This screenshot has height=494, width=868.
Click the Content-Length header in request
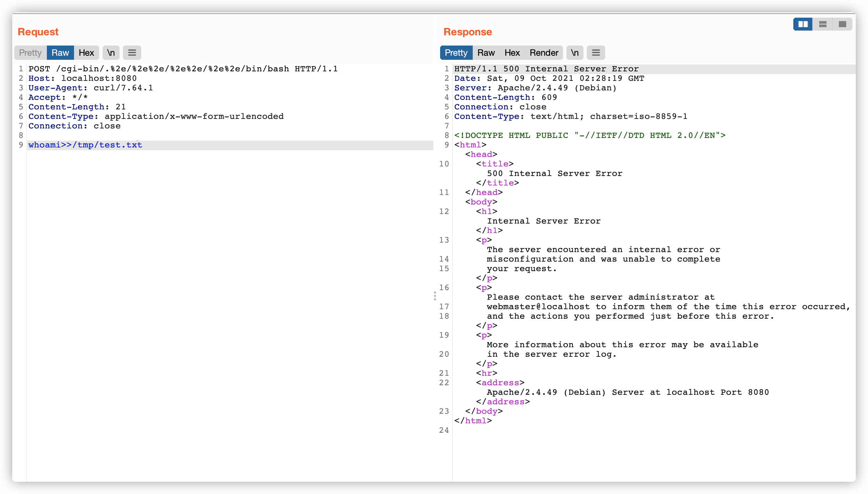67,107
